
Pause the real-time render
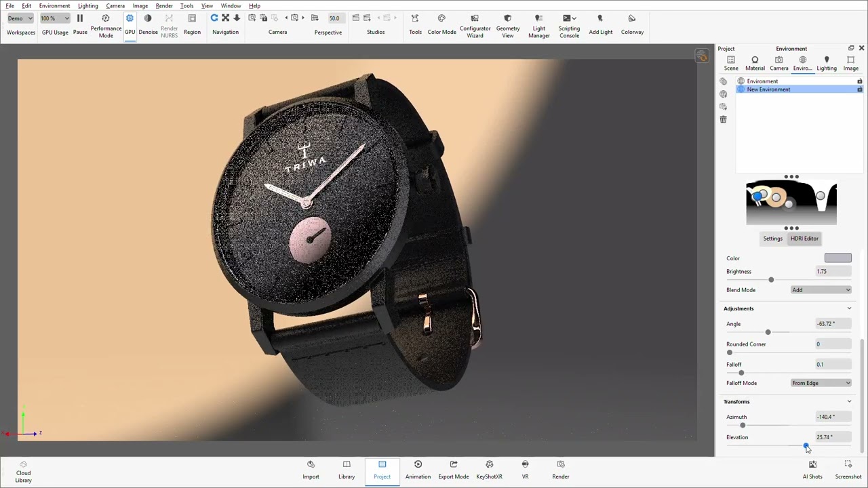pos(80,24)
